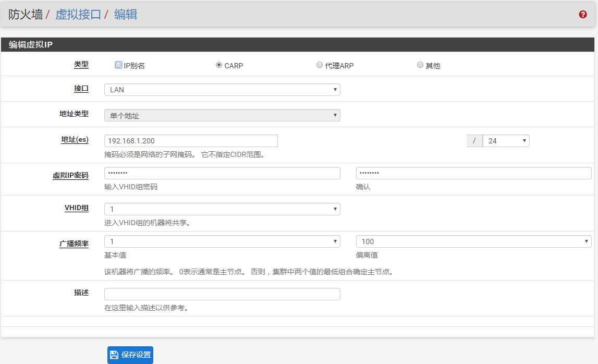
Task: Select the CARP type radio button
Action: click(219, 65)
